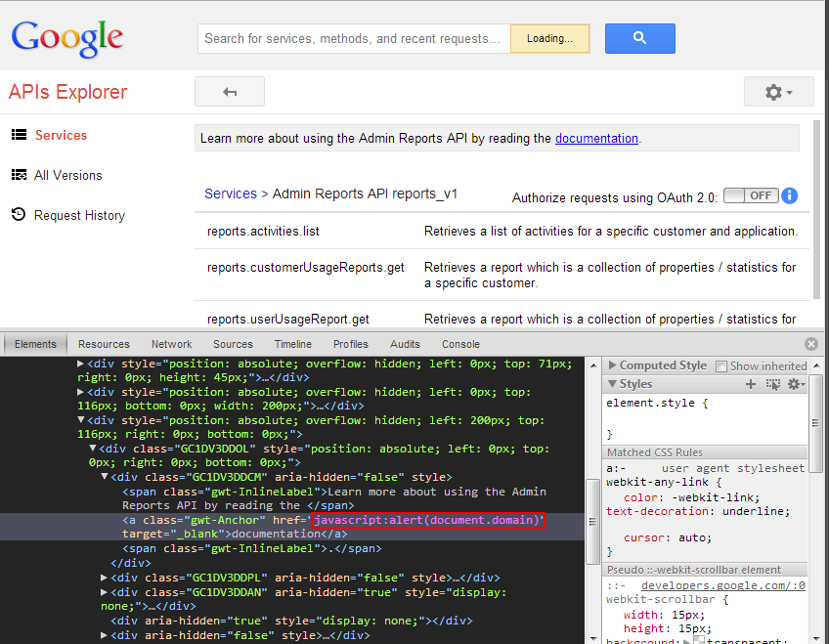Screen dimensions: 829x644
Task: Select the reports.userUsageReport.get method
Action: click(x=287, y=320)
